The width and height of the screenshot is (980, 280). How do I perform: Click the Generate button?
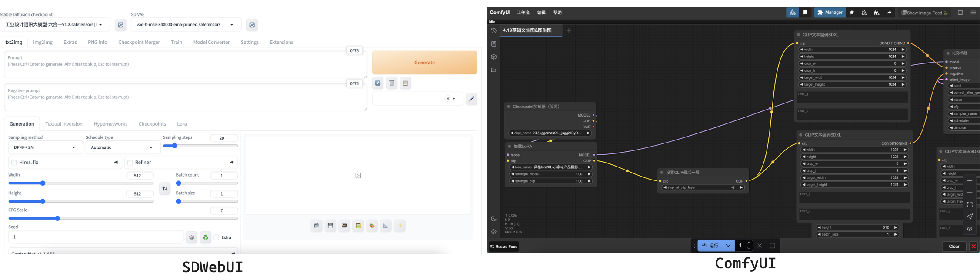pyautogui.click(x=424, y=63)
